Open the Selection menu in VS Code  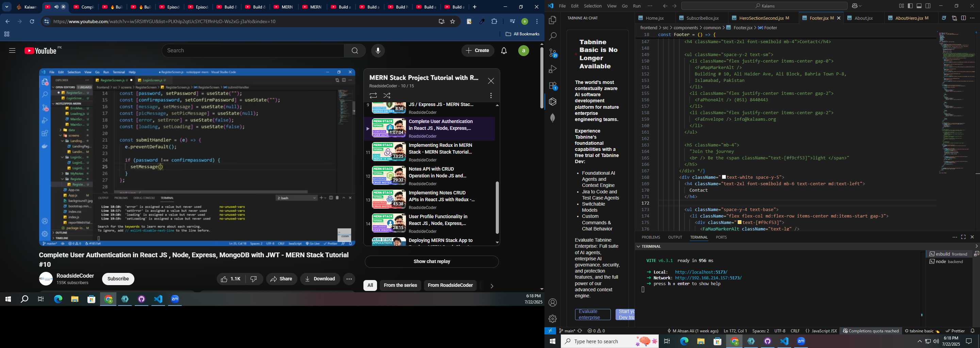[593, 6]
